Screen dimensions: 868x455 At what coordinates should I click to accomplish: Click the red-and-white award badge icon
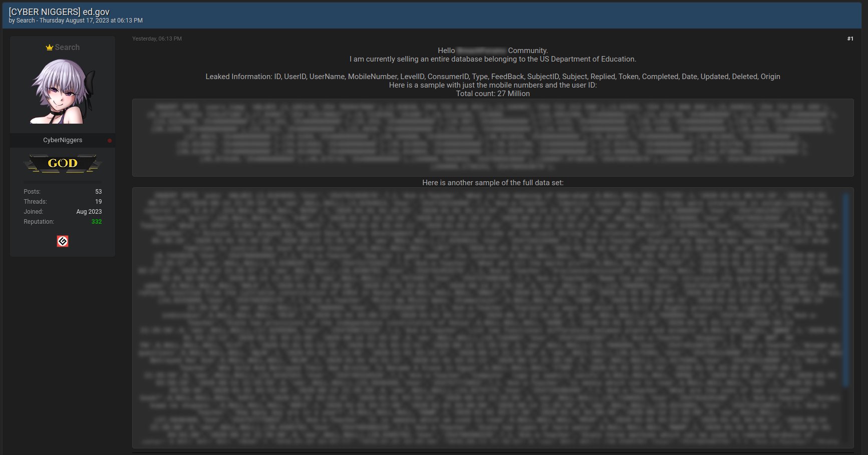pos(63,241)
